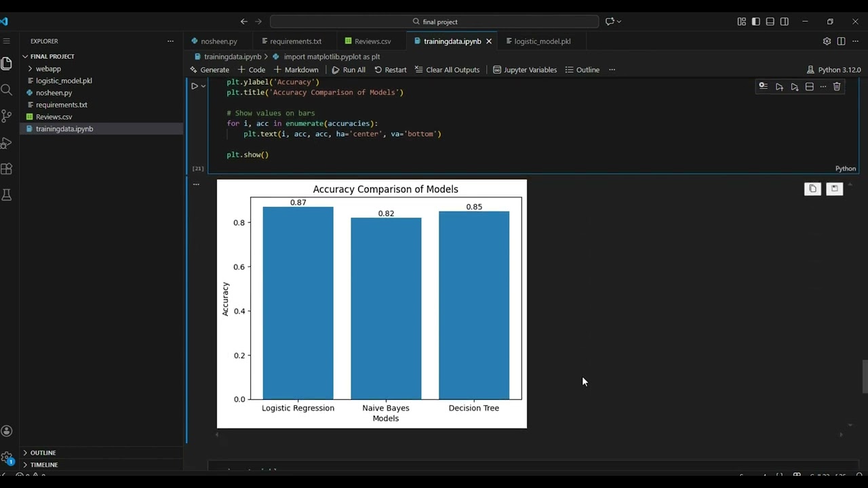Screen dimensions: 868x488
Task: Restart the notebook kernel
Action: click(391, 70)
